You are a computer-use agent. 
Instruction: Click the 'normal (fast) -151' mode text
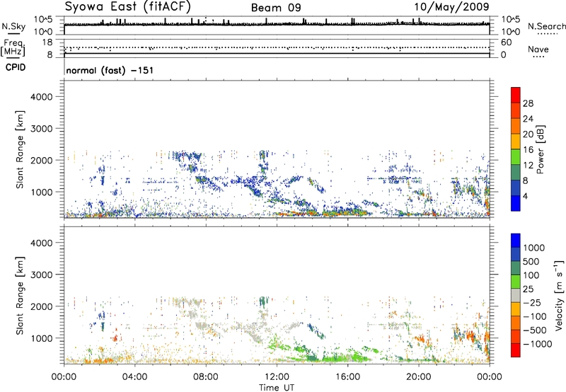[x=110, y=70]
